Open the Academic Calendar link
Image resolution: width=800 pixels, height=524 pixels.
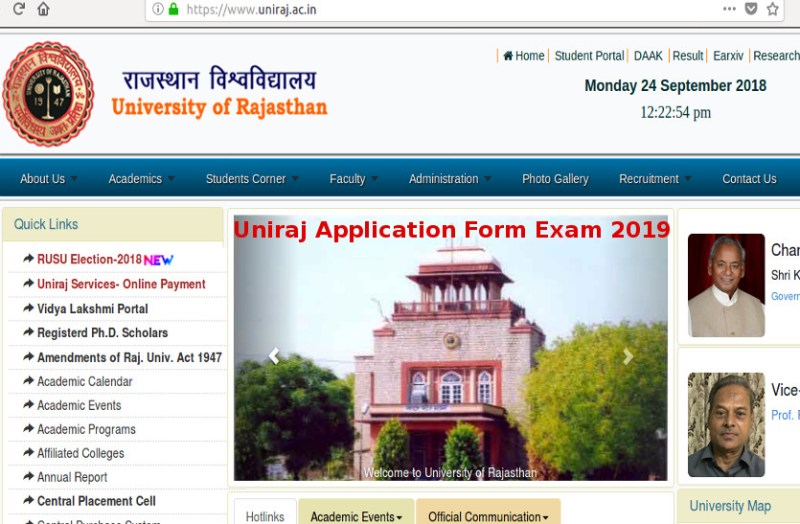tap(85, 381)
